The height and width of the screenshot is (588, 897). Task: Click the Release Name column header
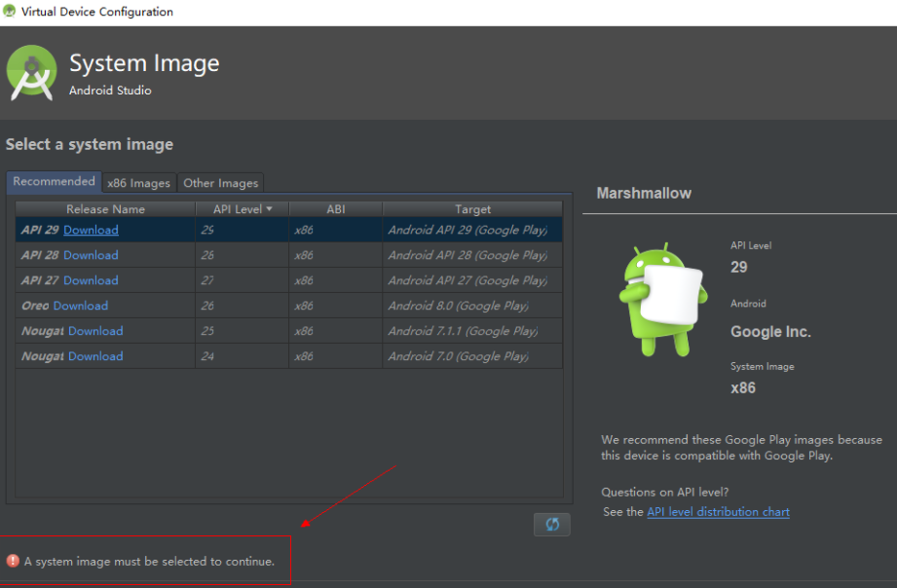pos(105,209)
